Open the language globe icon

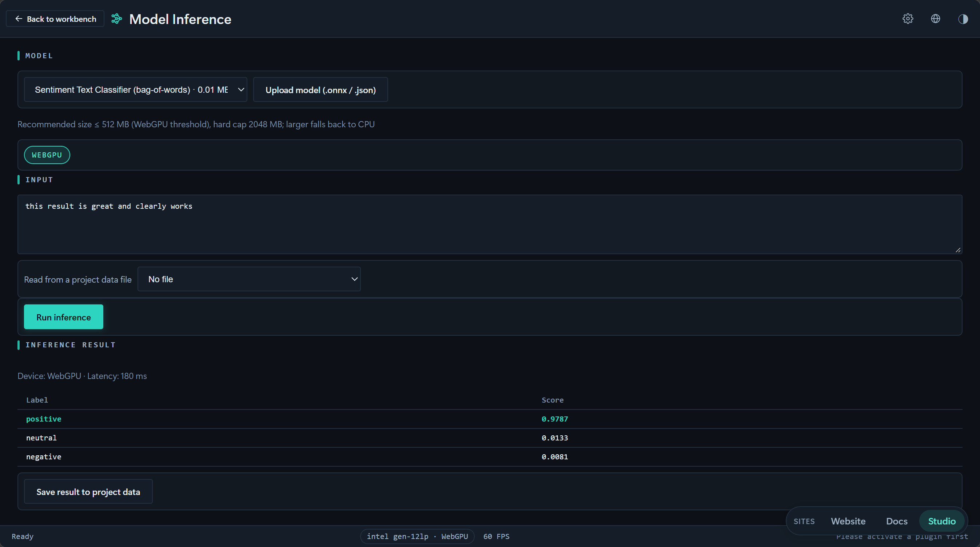tap(936, 19)
